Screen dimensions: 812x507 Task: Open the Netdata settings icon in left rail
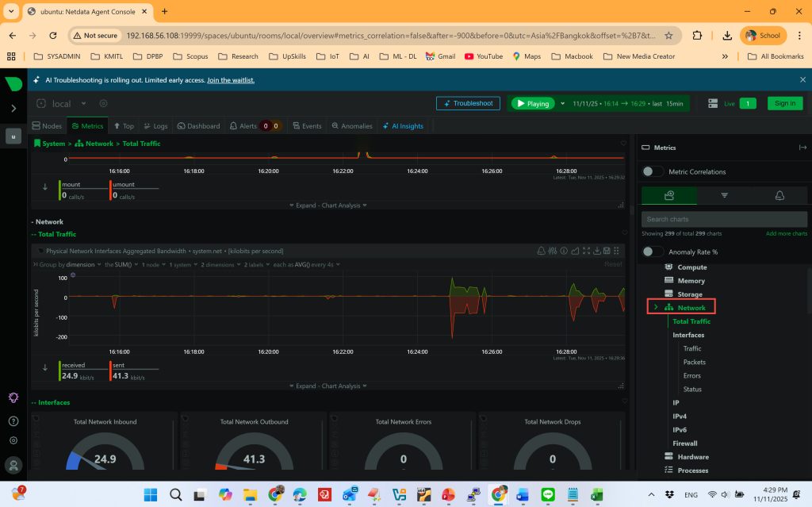(13, 440)
